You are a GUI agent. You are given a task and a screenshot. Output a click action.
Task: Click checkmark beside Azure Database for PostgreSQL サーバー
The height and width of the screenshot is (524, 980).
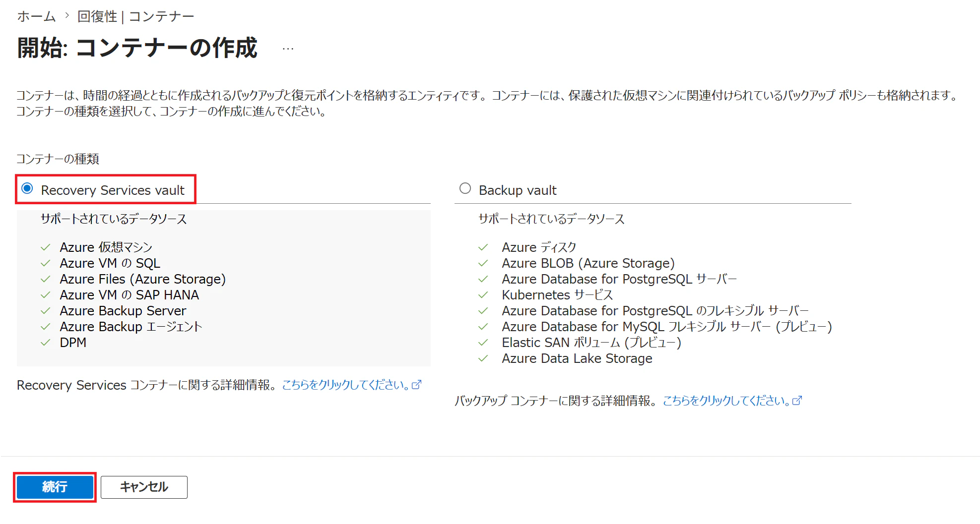(483, 279)
